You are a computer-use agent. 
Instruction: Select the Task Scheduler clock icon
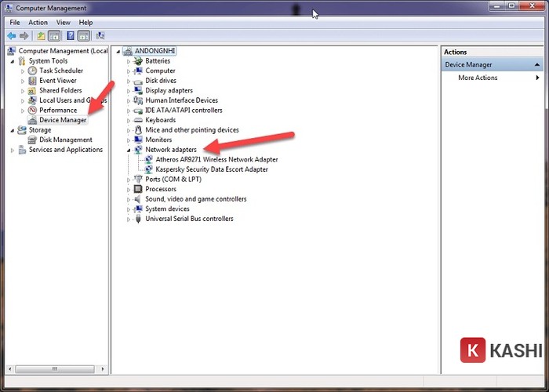click(32, 71)
